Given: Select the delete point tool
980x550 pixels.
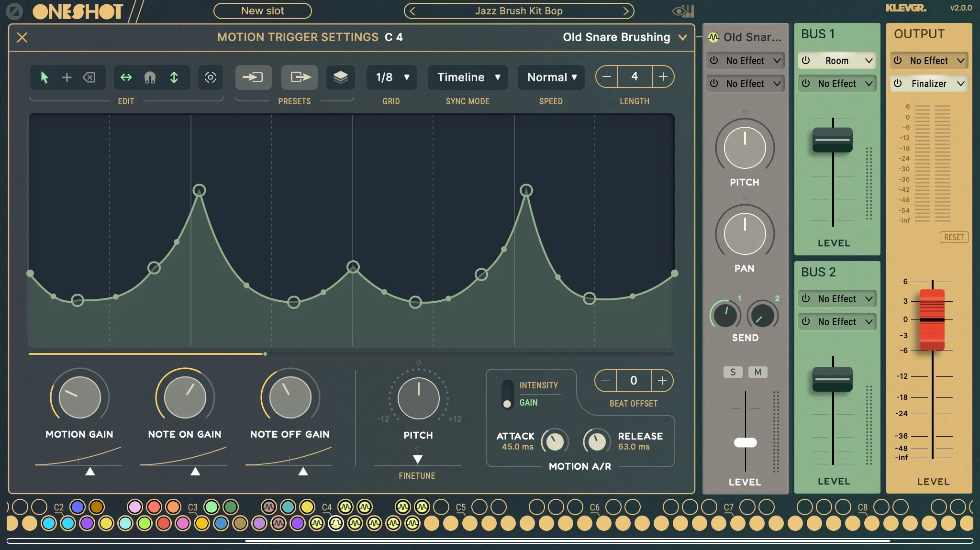Looking at the screenshot, I should [89, 77].
